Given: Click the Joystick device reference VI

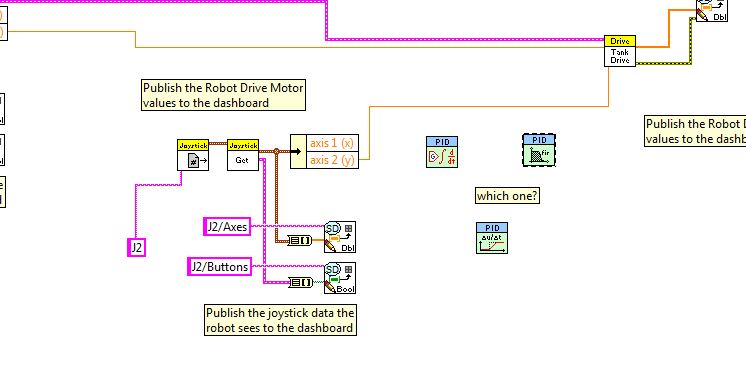Looking at the screenshot, I should coord(193,155).
